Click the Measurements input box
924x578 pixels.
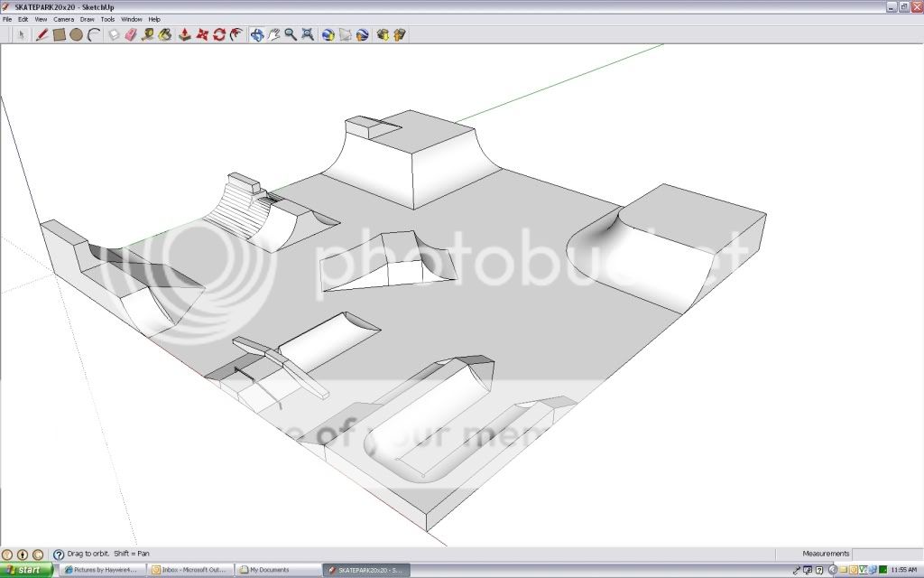(885, 554)
